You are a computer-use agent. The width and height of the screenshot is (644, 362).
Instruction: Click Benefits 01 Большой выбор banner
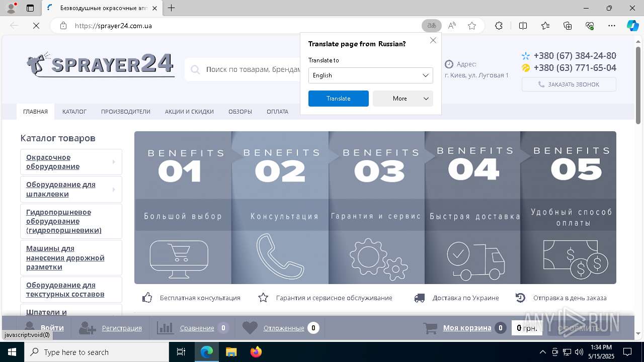pos(183,208)
